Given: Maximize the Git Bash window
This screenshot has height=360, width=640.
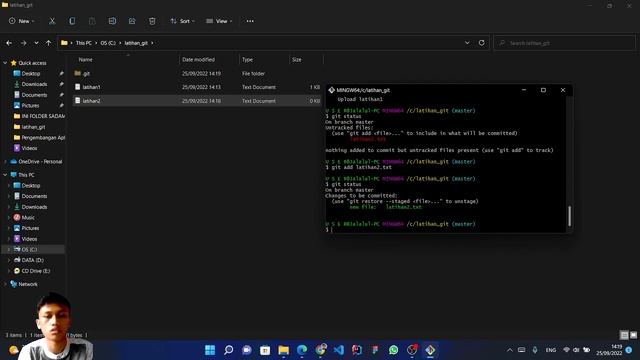Looking at the screenshot, I should click(543, 90).
